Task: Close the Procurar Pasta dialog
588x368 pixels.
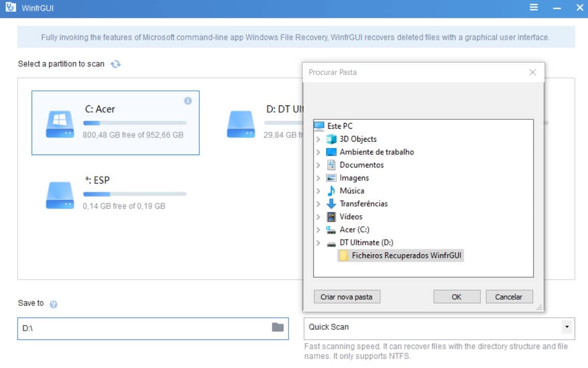Action: (533, 72)
